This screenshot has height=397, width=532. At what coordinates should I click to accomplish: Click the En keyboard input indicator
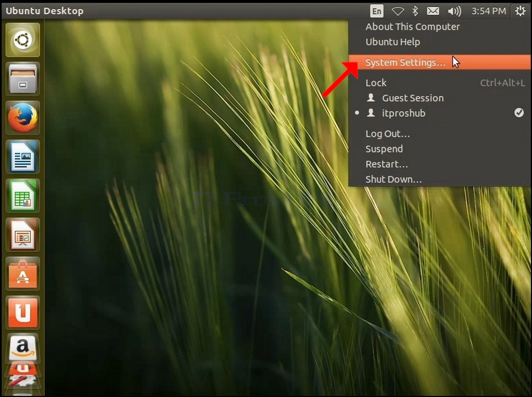[x=377, y=11]
